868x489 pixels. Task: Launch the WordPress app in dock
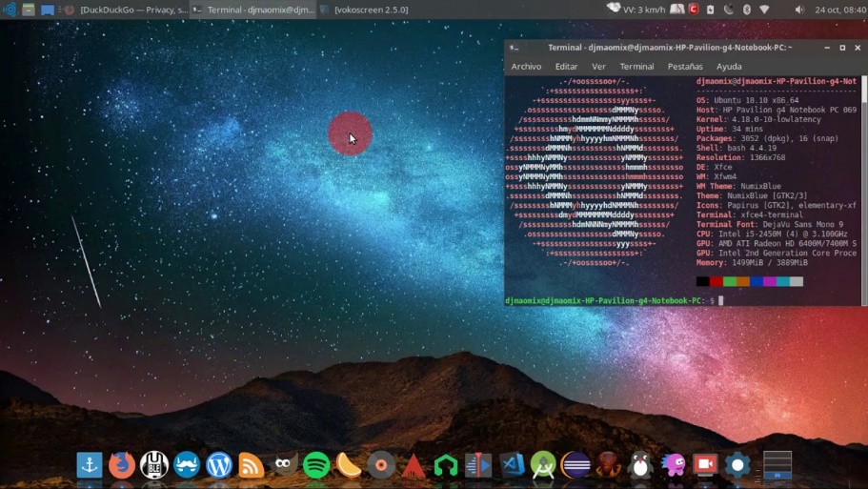(x=219, y=465)
